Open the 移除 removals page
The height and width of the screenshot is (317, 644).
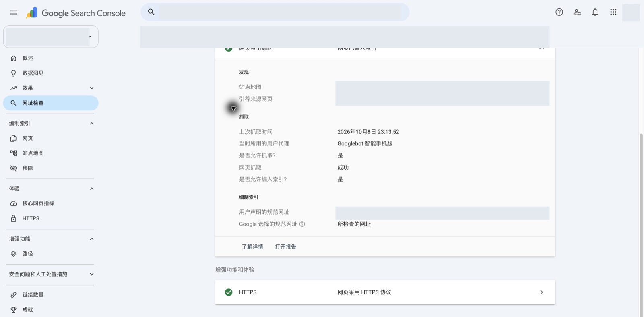click(51, 168)
